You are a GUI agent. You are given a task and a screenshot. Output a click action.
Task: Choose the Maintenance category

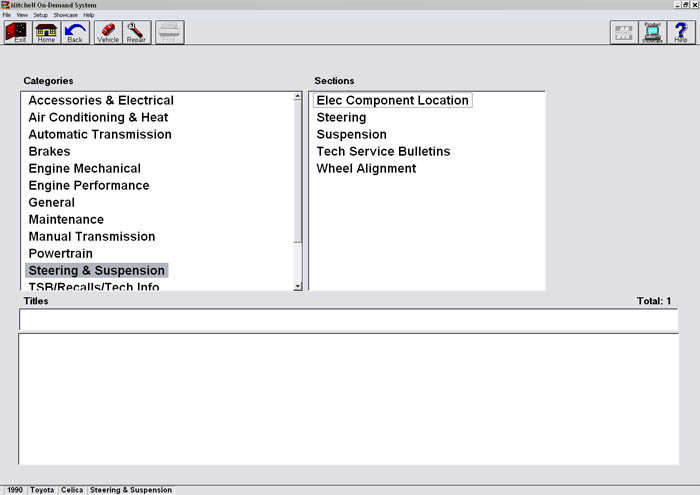coord(66,219)
